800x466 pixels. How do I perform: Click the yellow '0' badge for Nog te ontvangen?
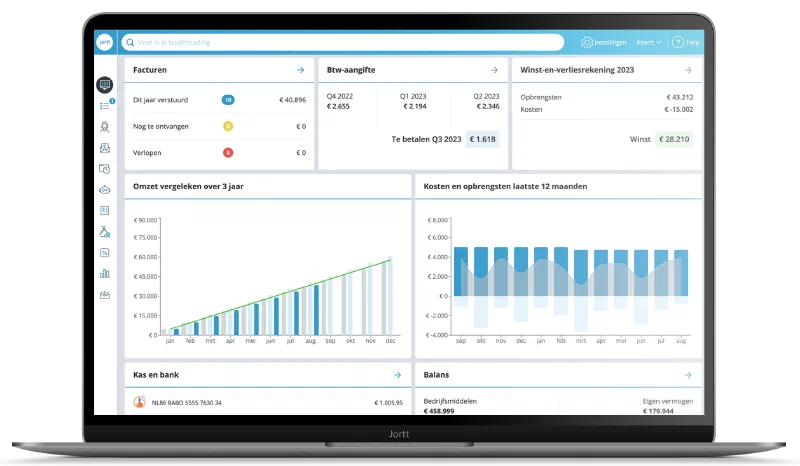click(x=228, y=126)
